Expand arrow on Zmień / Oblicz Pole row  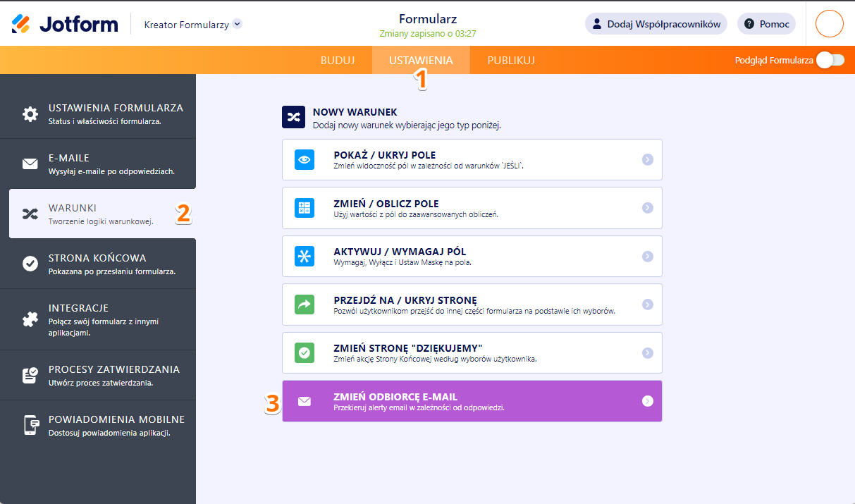[x=648, y=208]
